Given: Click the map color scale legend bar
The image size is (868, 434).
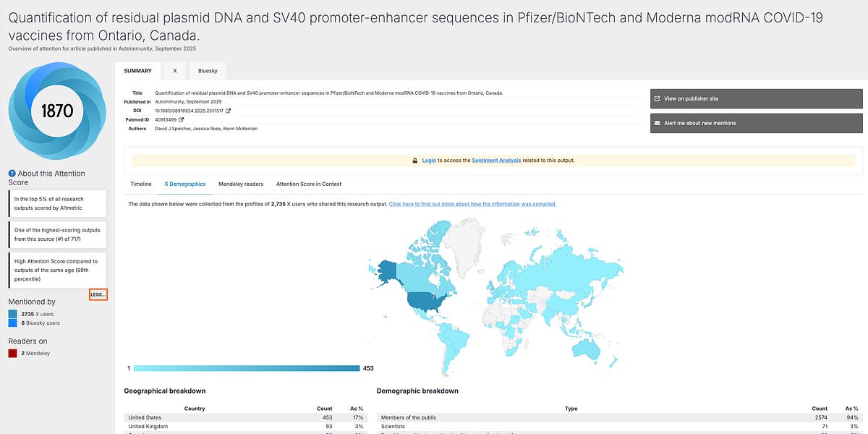Looking at the screenshot, I should pos(247,368).
